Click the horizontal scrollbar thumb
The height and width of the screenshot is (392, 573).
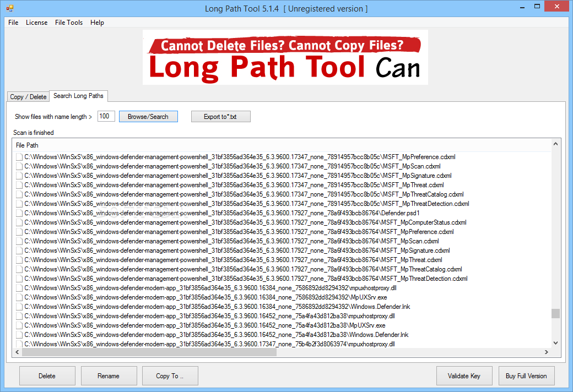[x=149, y=352]
